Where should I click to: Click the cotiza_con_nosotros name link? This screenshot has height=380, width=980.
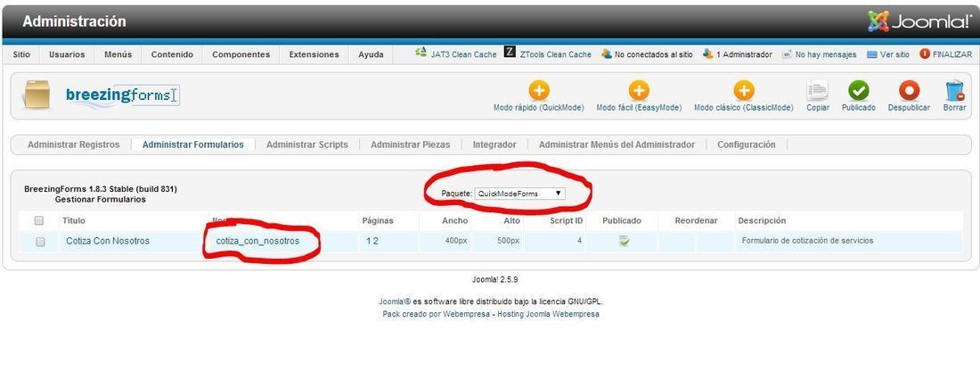click(x=257, y=241)
